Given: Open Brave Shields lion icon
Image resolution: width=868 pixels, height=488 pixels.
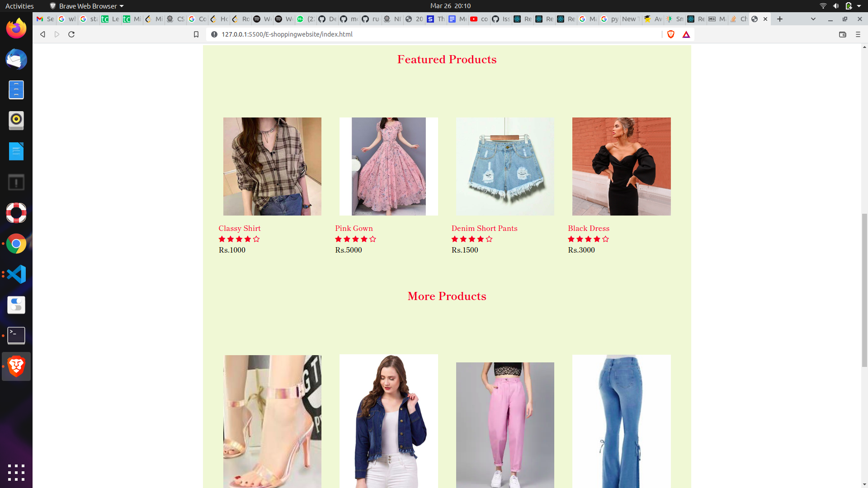Looking at the screenshot, I should (x=671, y=34).
